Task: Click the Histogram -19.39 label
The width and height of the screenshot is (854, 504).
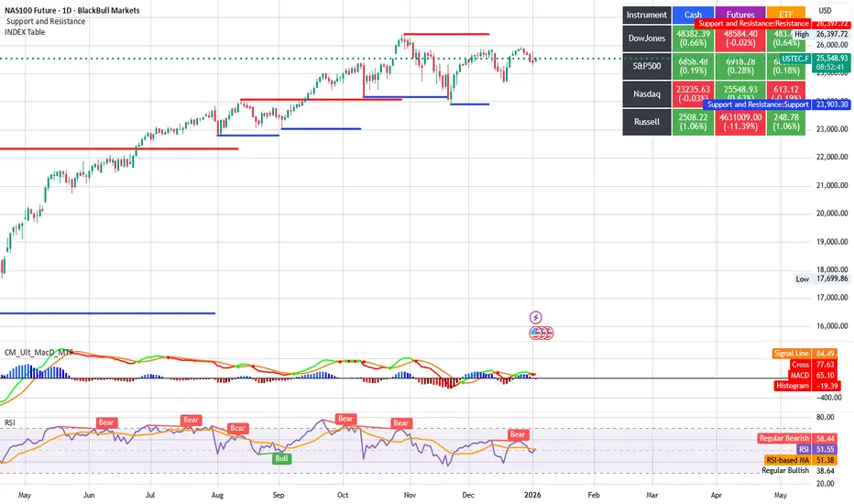Action: click(806, 386)
